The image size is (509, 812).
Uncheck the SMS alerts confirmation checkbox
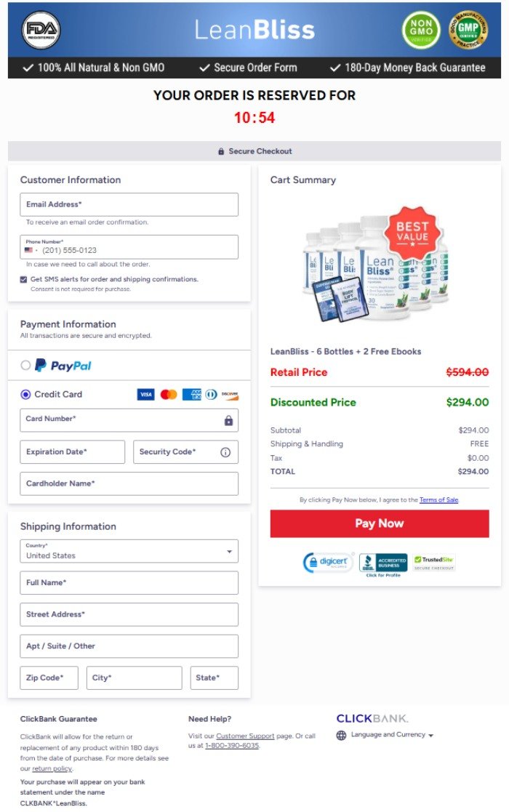point(23,278)
